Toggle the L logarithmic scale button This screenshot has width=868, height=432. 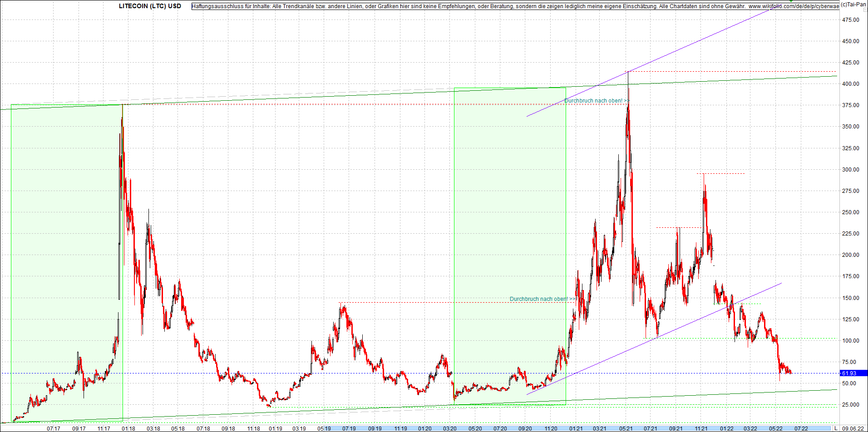[836, 428]
